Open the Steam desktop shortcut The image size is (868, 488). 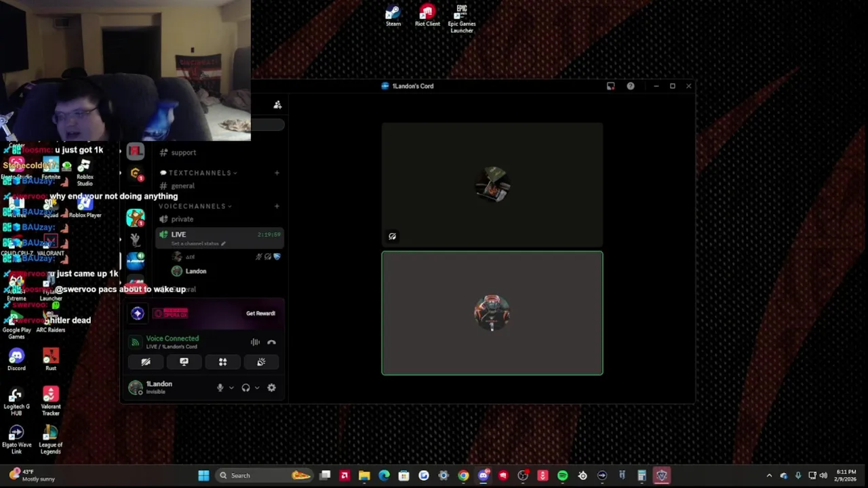click(x=393, y=15)
